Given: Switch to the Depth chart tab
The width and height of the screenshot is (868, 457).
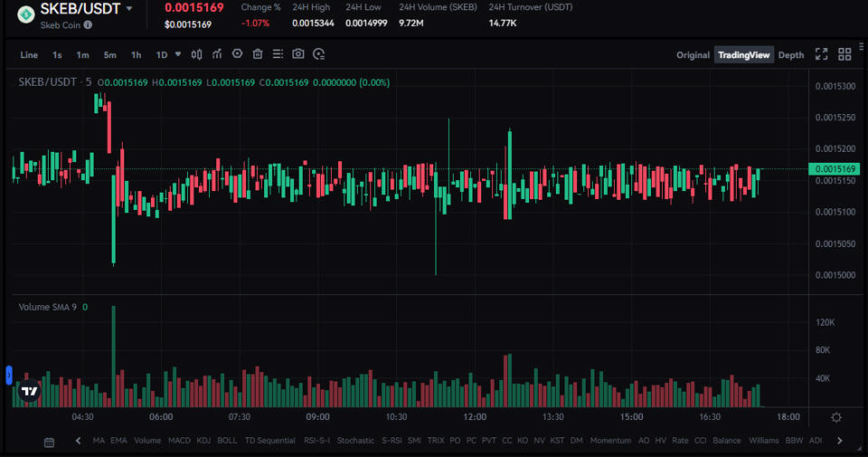Looking at the screenshot, I should [791, 55].
